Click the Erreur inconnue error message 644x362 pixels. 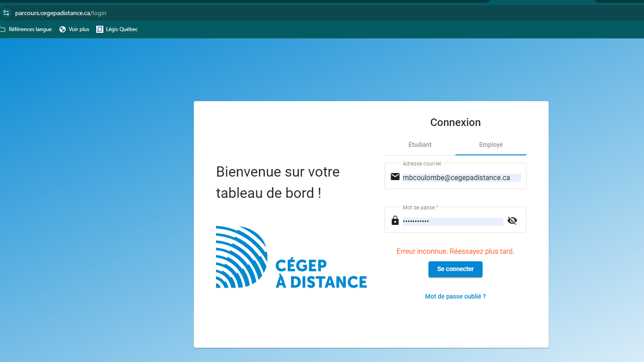[x=455, y=251]
